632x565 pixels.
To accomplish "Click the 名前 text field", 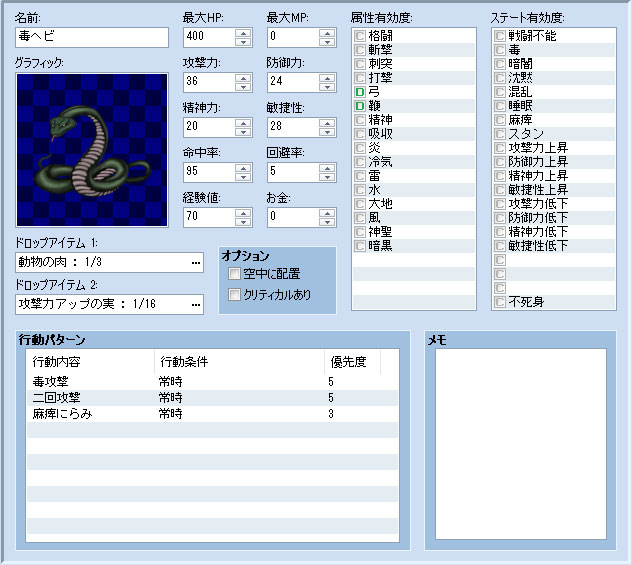I will tap(92, 37).
